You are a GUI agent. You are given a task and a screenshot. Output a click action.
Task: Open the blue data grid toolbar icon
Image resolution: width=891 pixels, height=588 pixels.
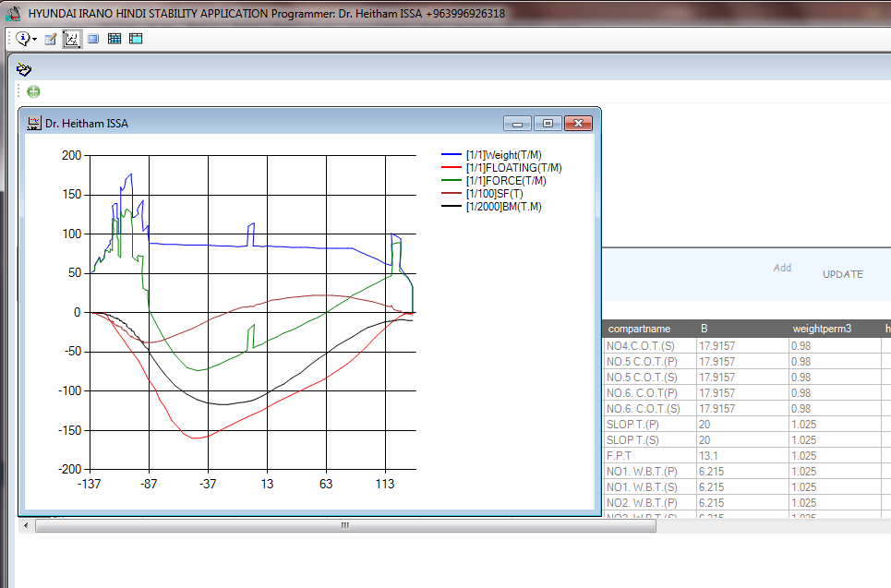(114, 39)
